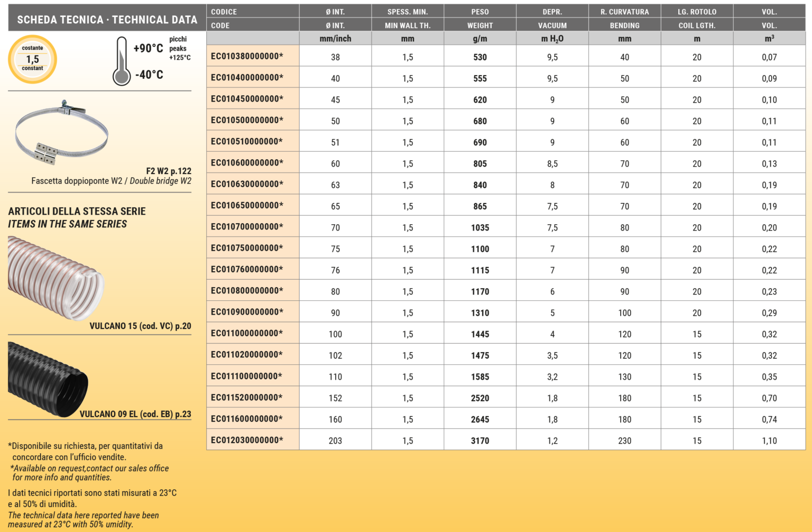Click the double bridge W2 clamp image

61,132
